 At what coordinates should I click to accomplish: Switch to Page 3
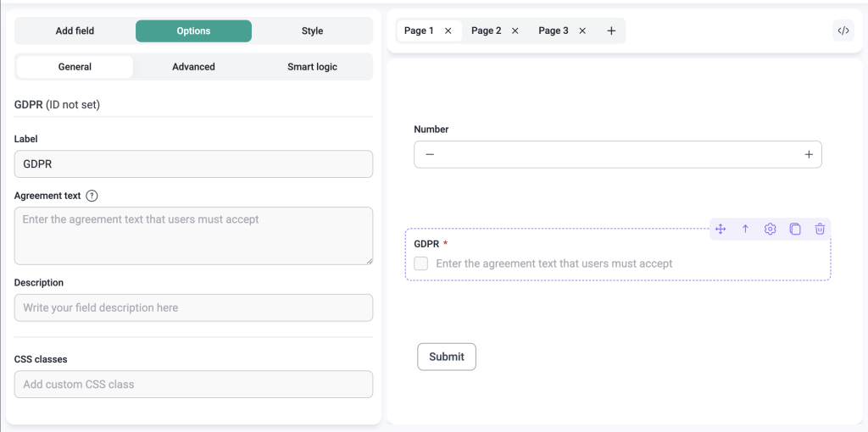click(554, 31)
